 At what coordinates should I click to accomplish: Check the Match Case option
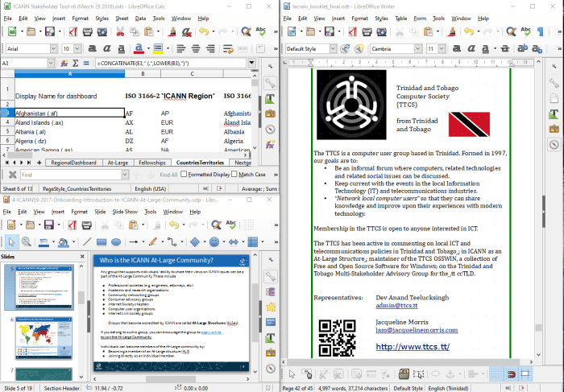(234, 175)
